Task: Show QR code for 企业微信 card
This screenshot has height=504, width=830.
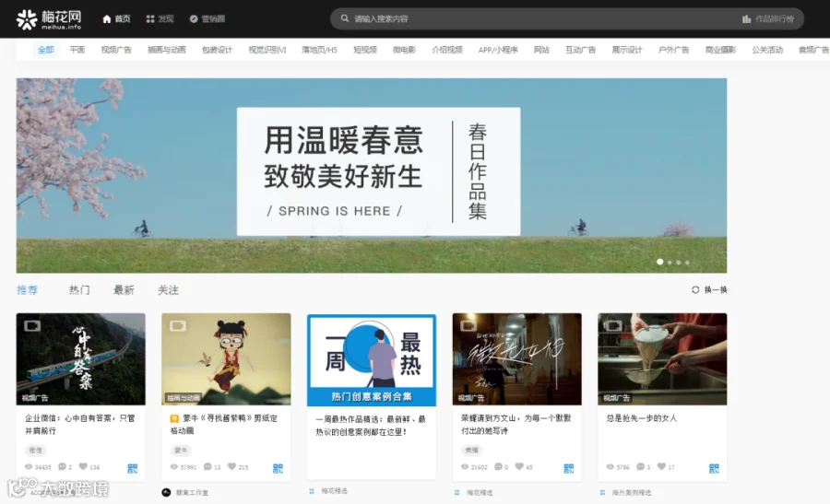Action: pos(132,469)
